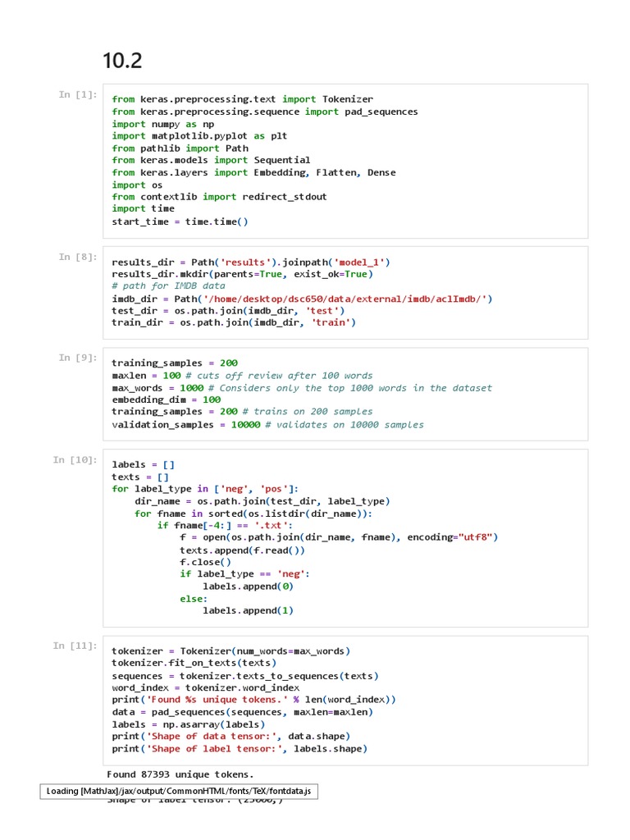This screenshot has height=840, width=630.
Task: Click the "data = pad_sequences" line
Action: [242, 712]
